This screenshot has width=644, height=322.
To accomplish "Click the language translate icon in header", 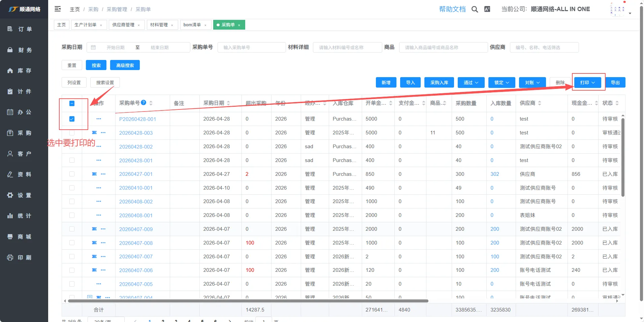I will 487,9.
